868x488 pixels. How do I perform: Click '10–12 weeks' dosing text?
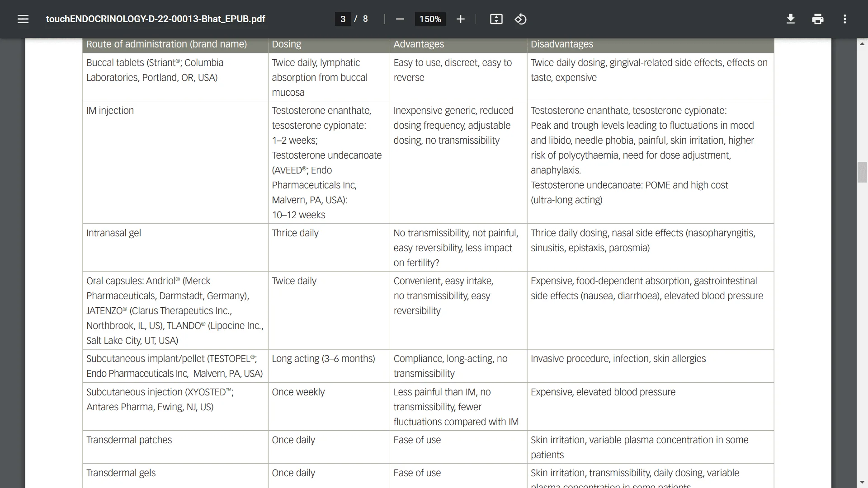pos(298,215)
